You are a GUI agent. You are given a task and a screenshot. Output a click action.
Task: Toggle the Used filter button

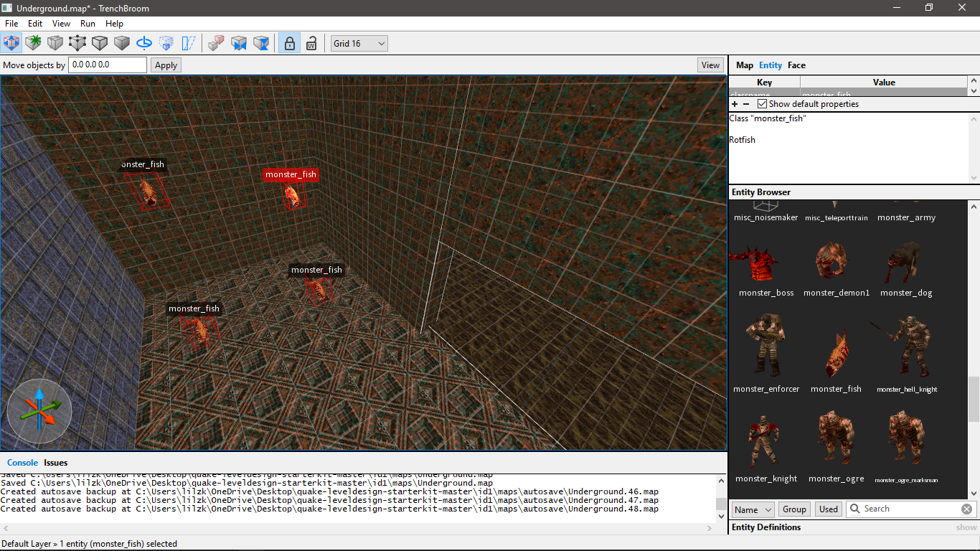click(x=829, y=509)
